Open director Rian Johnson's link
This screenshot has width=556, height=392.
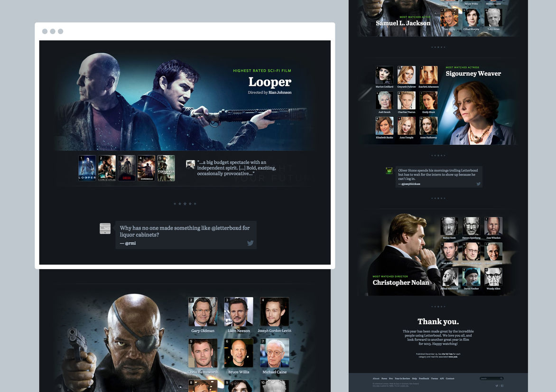point(280,93)
